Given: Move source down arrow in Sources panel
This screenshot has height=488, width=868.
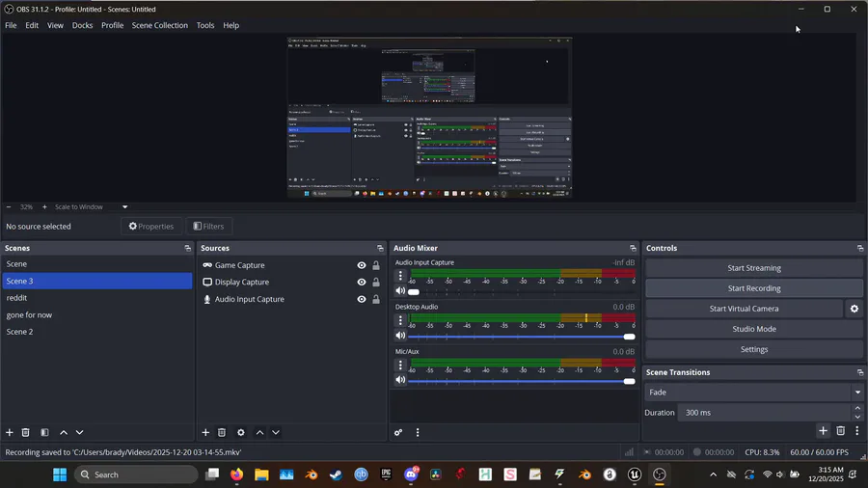Looking at the screenshot, I should click(x=276, y=432).
